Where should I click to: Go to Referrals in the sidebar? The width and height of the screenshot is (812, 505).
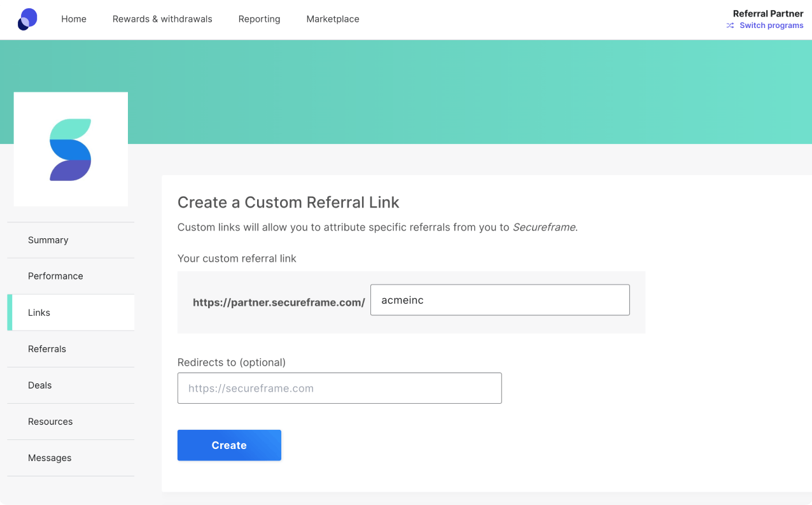[x=47, y=349]
